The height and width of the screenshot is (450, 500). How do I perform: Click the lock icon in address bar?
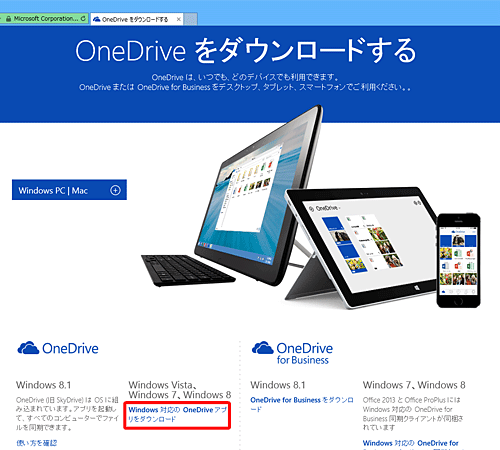[8, 19]
